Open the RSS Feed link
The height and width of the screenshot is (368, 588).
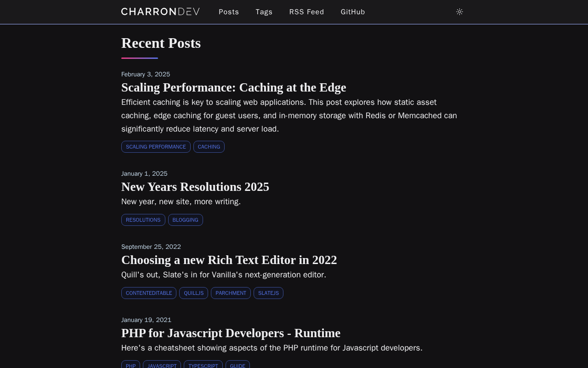(306, 12)
